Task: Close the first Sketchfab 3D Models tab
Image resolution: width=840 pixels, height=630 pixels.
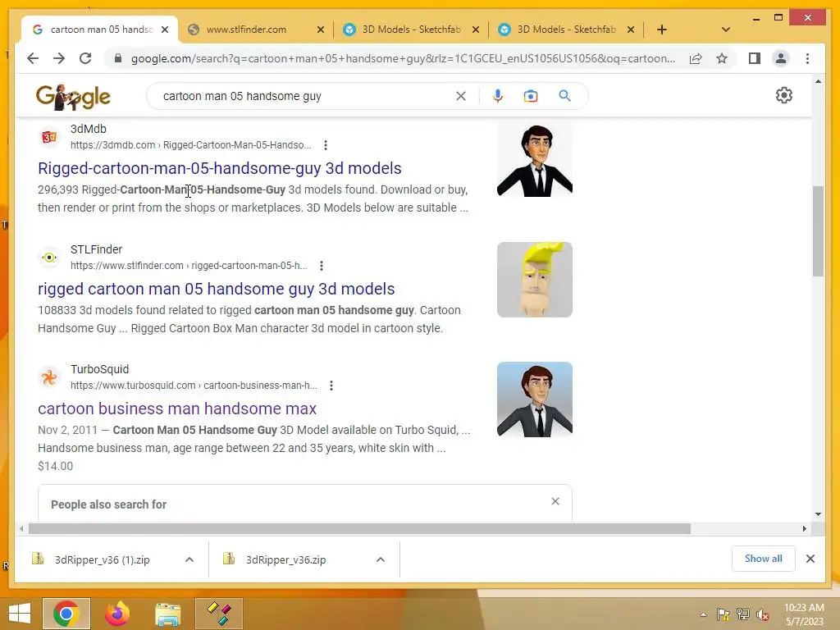Action: (475, 30)
